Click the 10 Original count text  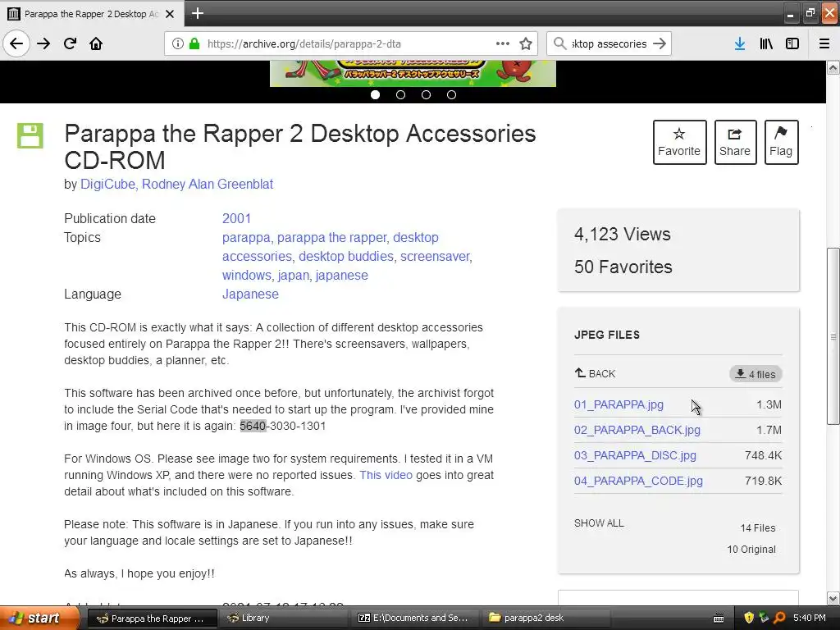pyautogui.click(x=751, y=549)
